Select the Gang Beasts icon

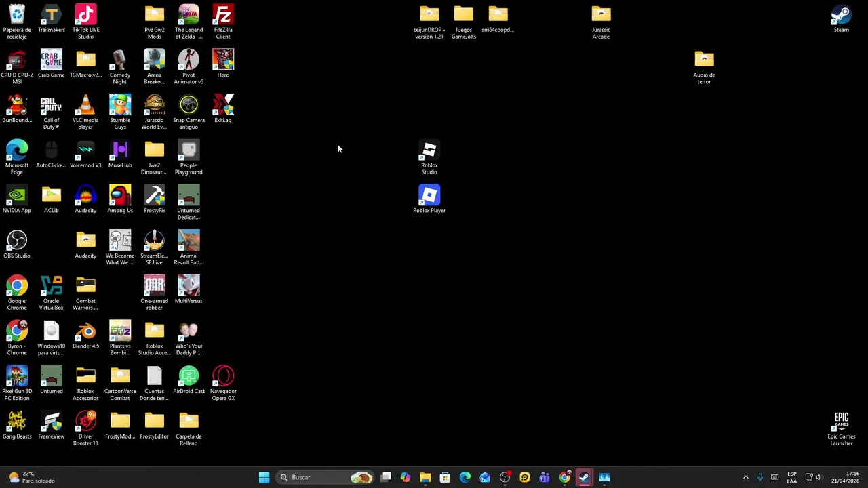[17, 426]
